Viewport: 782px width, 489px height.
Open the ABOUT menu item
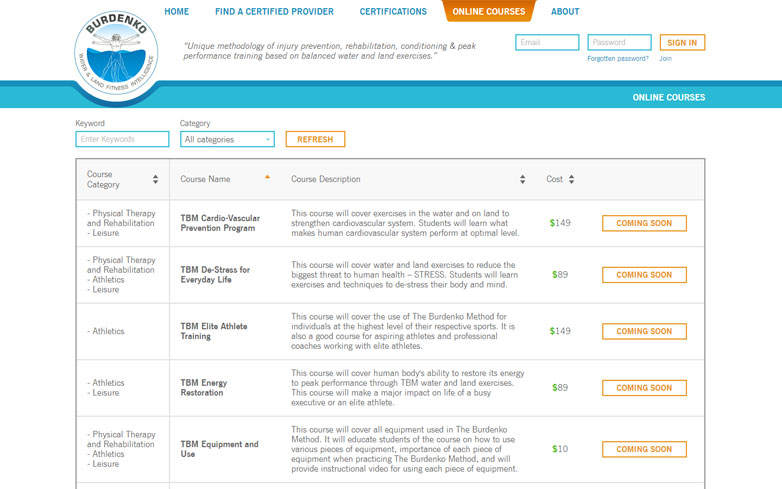pyautogui.click(x=565, y=11)
